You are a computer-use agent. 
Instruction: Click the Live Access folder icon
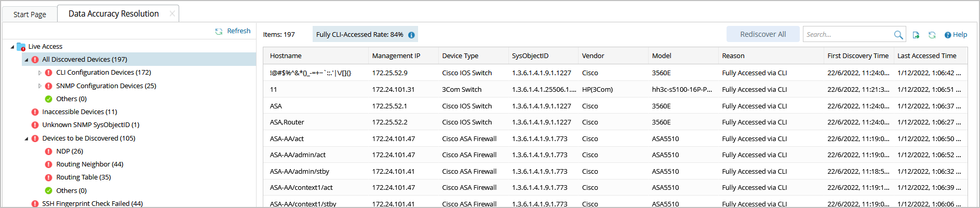pos(21,47)
